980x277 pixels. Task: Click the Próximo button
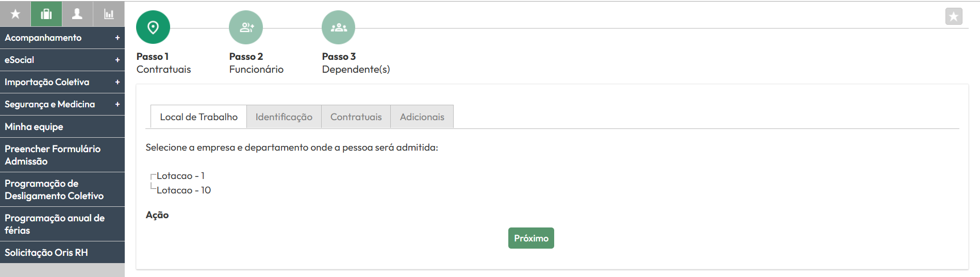[531, 238]
